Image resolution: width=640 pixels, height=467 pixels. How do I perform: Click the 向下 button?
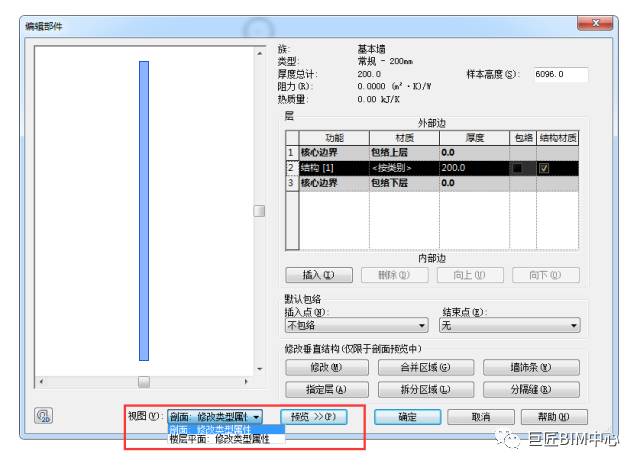point(546,275)
